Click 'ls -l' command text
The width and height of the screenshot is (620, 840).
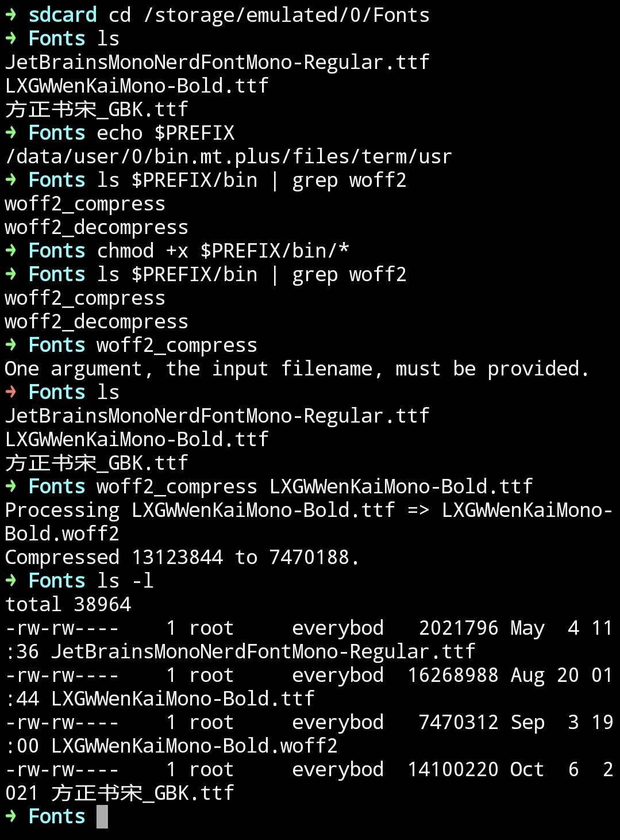click(x=125, y=581)
